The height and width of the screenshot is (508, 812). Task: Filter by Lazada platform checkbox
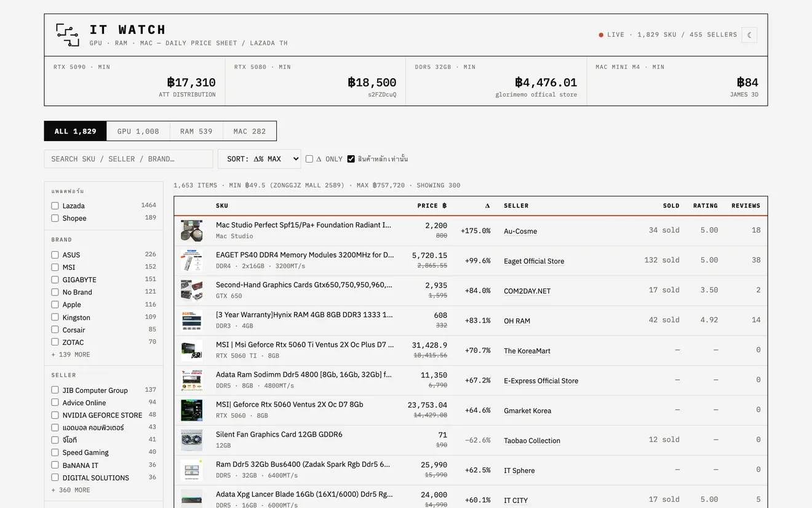55,206
